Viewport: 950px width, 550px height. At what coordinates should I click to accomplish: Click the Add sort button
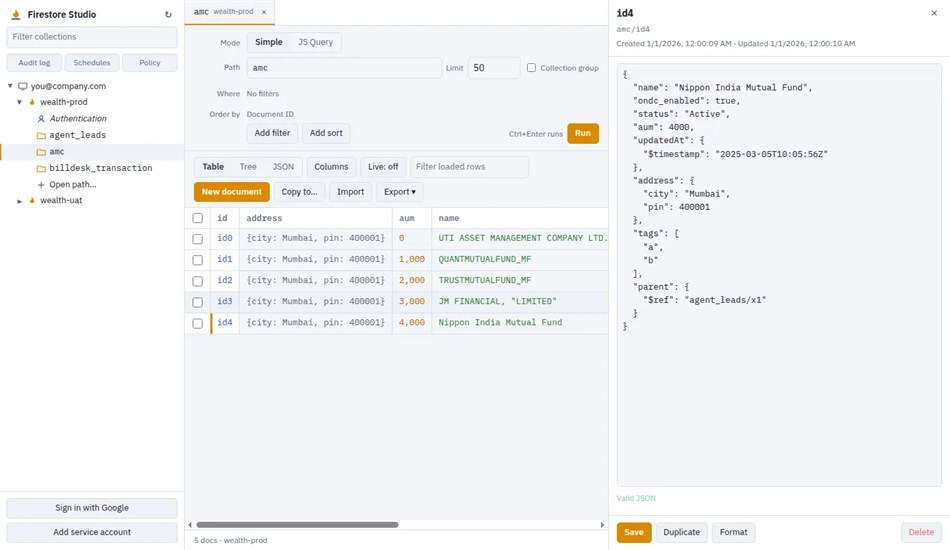[326, 133]
